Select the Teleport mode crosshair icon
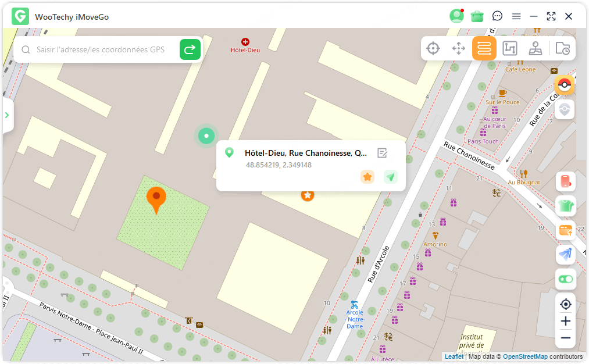589x364 pixels. coord(433,49)
